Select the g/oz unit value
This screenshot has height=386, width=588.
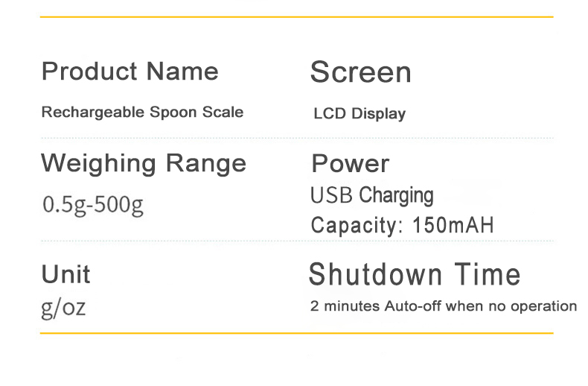click(x=63, y=307)
